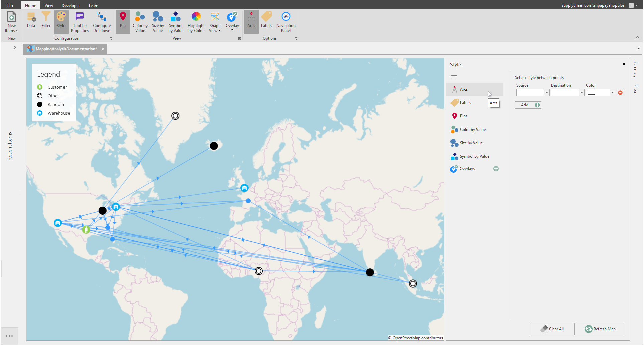Screen dimensions: 644x345
Task: Click the Refresh Map button
Action: [x=600, y=329]
